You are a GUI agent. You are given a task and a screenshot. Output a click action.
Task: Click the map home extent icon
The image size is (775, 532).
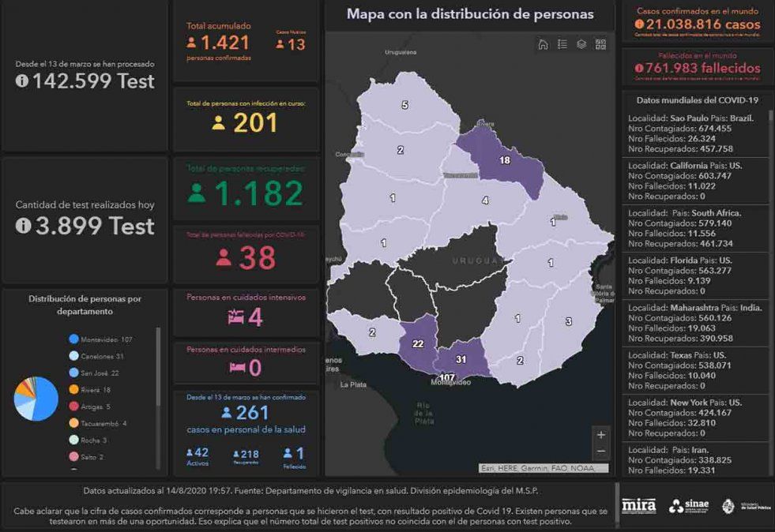543,44
